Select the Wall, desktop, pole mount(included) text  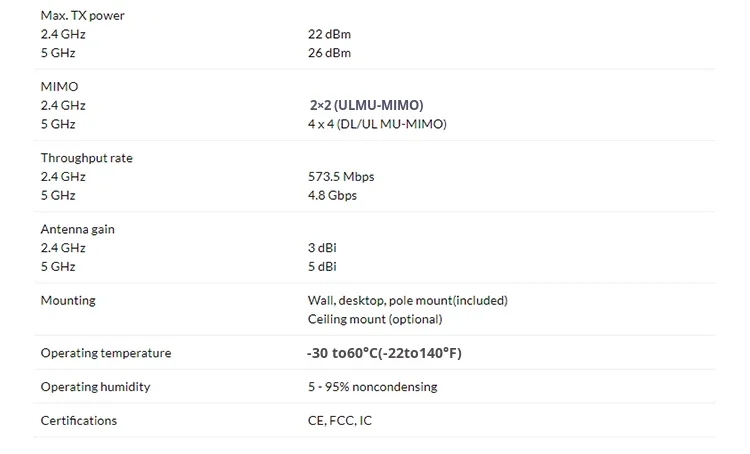[x=407, y=300]
